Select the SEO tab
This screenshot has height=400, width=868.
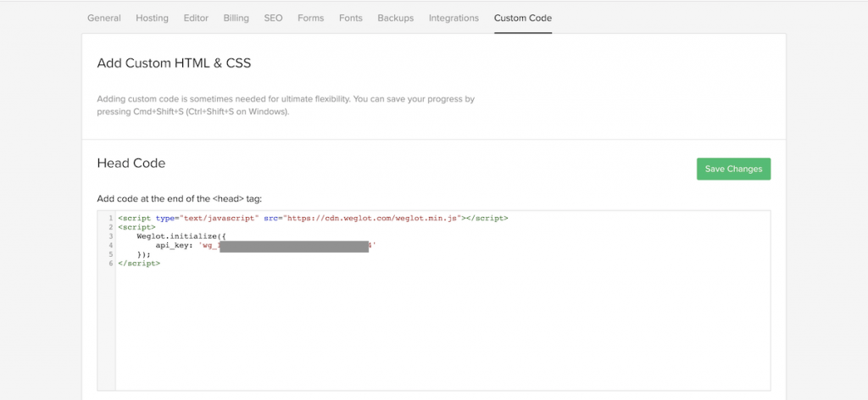pyautogui.click(x=273, y=18)
